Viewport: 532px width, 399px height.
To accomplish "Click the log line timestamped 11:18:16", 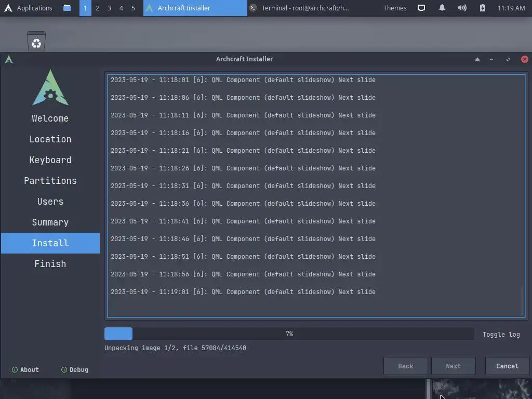I will tap(243, 132).
